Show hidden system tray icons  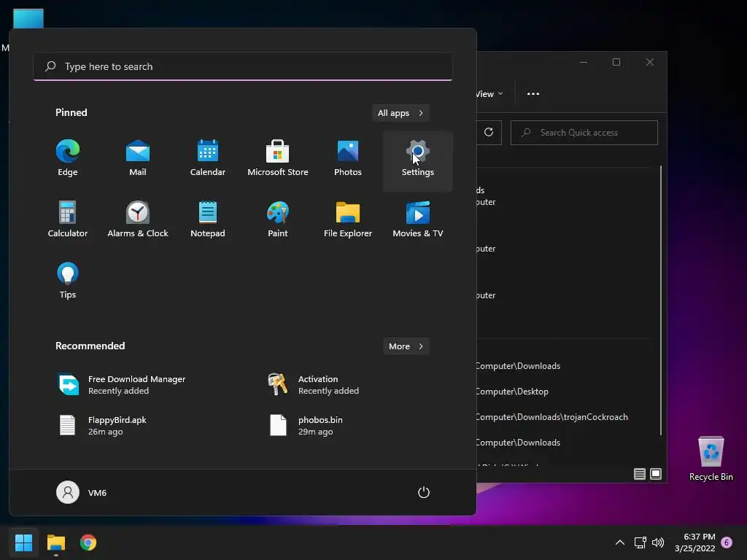pyautogui.click(x=620, y=542)
